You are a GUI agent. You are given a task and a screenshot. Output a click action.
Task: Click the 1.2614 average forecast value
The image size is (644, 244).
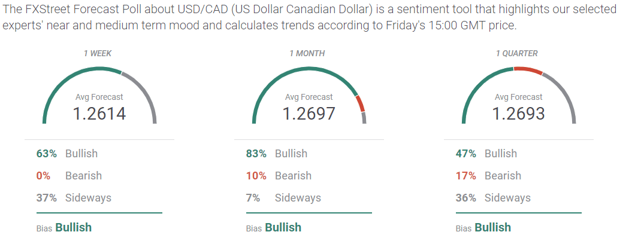click(99, 113)
